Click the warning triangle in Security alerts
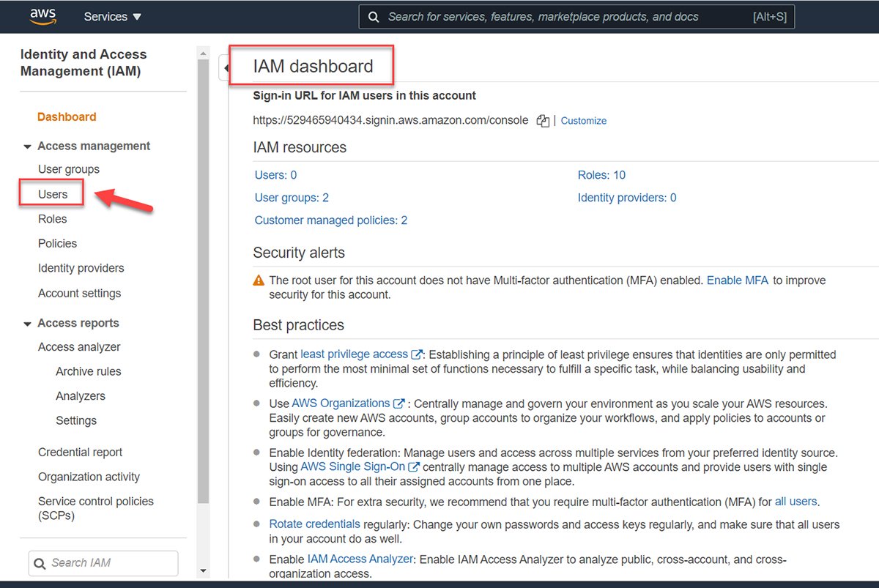The width and height of the screenshot is (879, 588). pyautogui.click(x=259, y=280)
